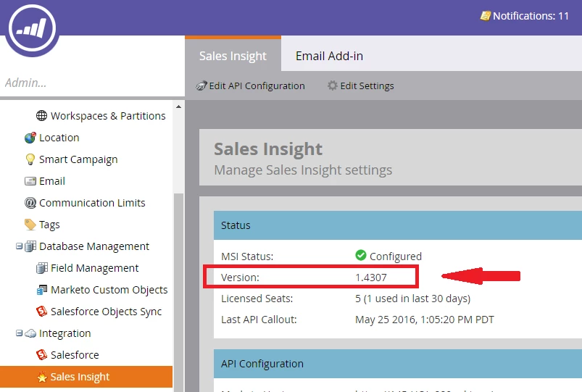Click the Field Management icon
This screenshot has height=392, width=582.
[41, 268]
